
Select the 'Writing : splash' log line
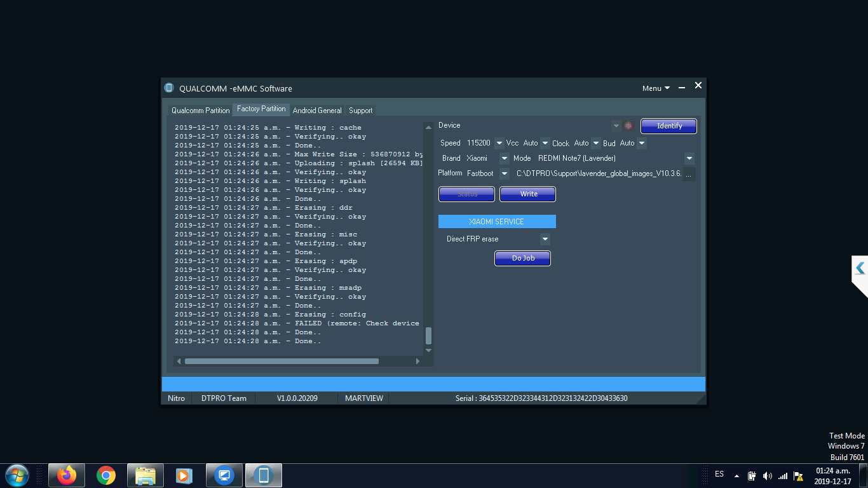click(x=271, y=181)
